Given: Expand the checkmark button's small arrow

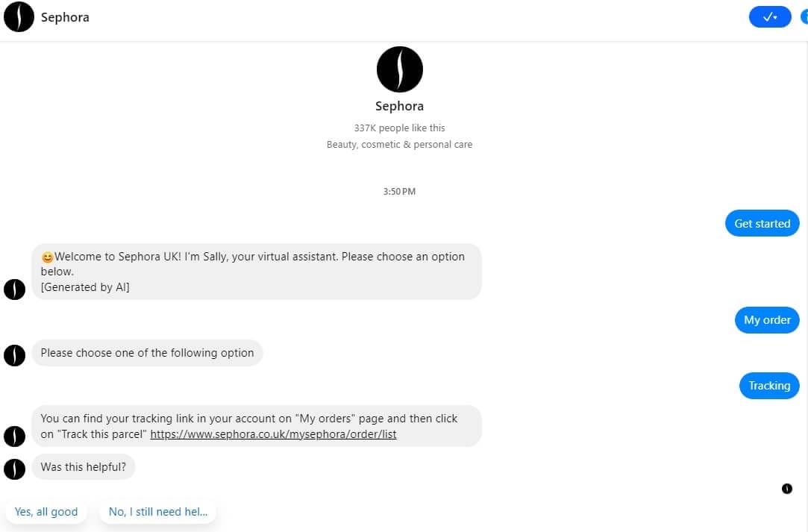Looking at the screenshot, I should (x=776, y=16).
